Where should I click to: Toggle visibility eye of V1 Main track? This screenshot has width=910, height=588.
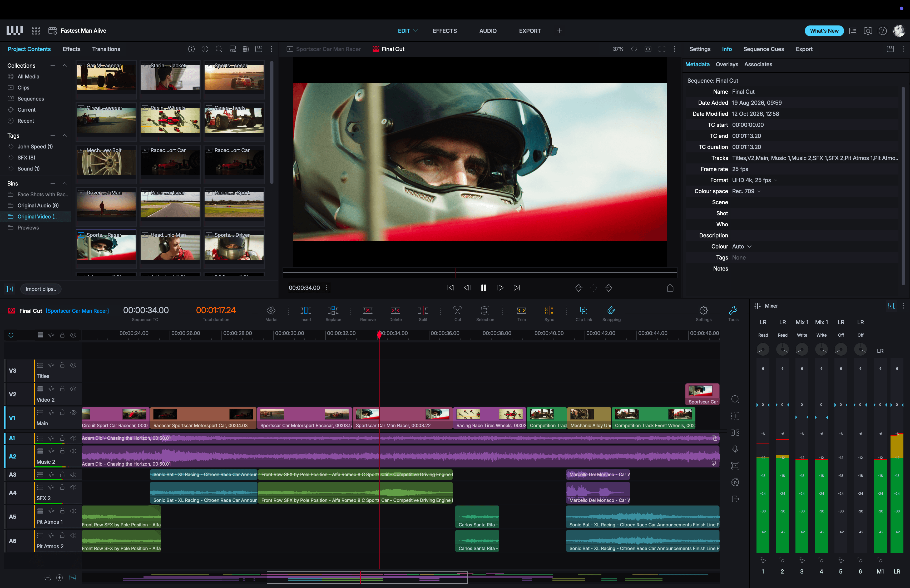tap(73, 412)
